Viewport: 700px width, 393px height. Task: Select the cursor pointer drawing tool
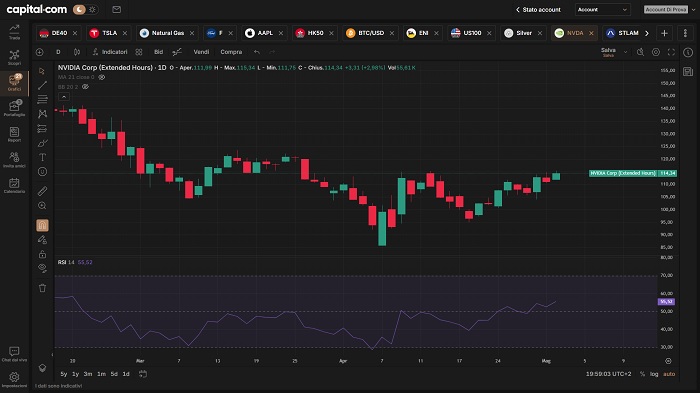tap(42, 71)
